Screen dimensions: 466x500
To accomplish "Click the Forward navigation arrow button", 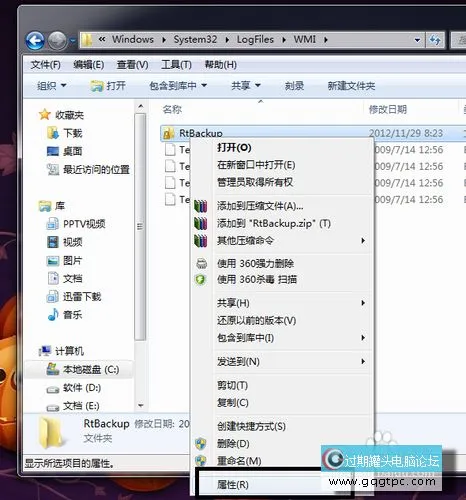I will 57,41.
